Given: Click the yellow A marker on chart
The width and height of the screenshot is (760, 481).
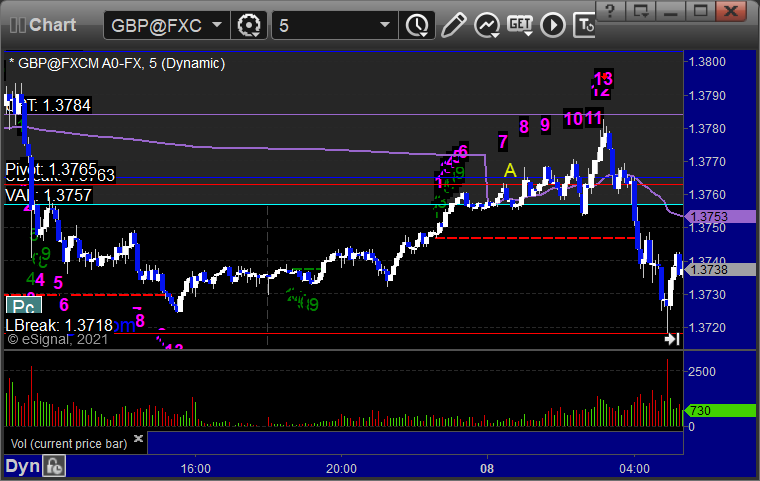Looking at the screenshot, I should coord(510,171).
